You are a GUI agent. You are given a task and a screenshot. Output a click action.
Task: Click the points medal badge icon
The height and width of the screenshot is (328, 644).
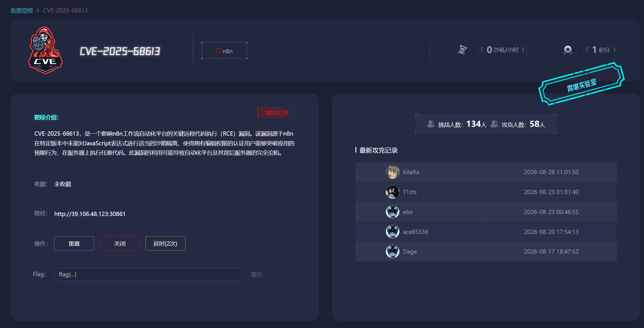pos(568,50)
